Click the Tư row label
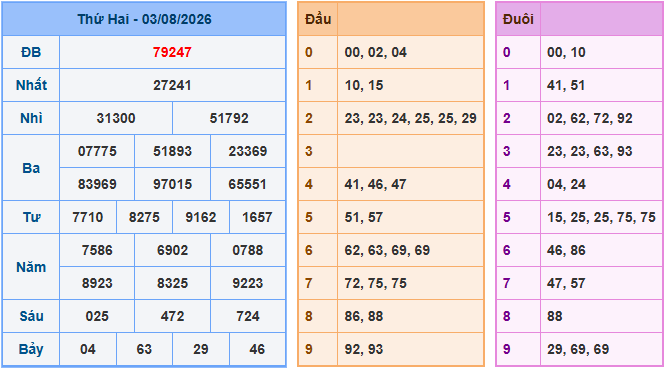 [x=31, y=217]
